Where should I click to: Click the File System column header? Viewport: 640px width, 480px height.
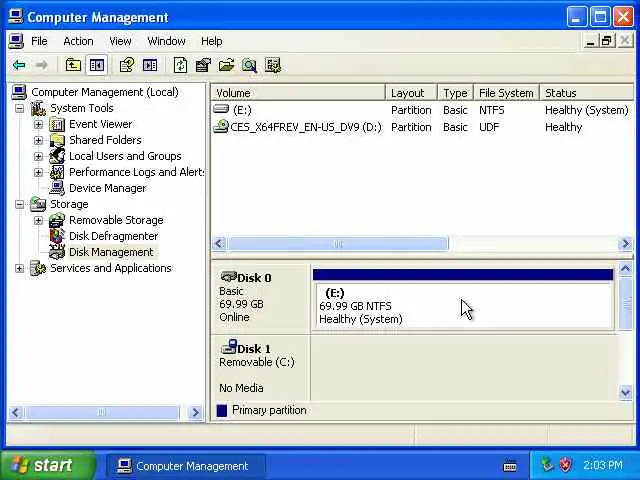[x=507, y=93]
